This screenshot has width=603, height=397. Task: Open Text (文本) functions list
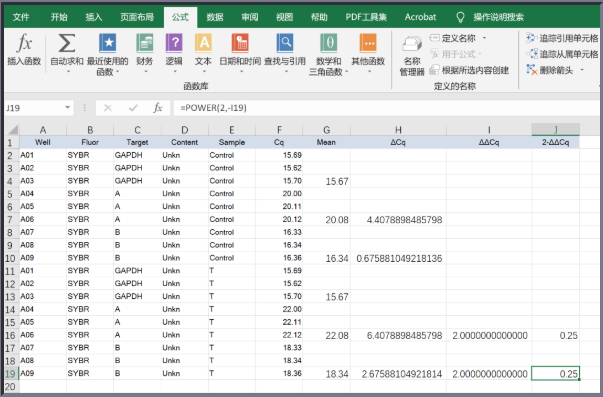(x=203, y=53)
